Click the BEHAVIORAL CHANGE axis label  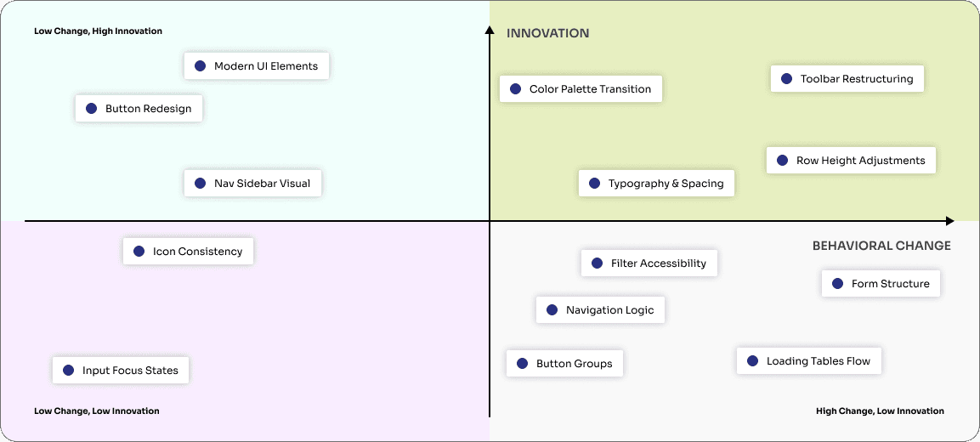point(881,246)
